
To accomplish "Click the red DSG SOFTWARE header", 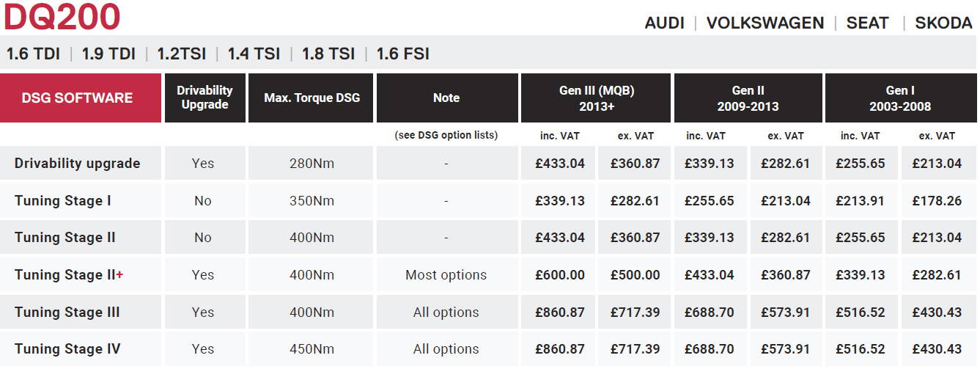I will [81, 98].
